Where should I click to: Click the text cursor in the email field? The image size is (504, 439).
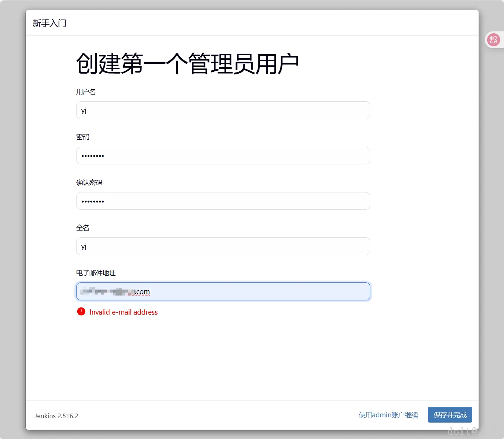150,291
